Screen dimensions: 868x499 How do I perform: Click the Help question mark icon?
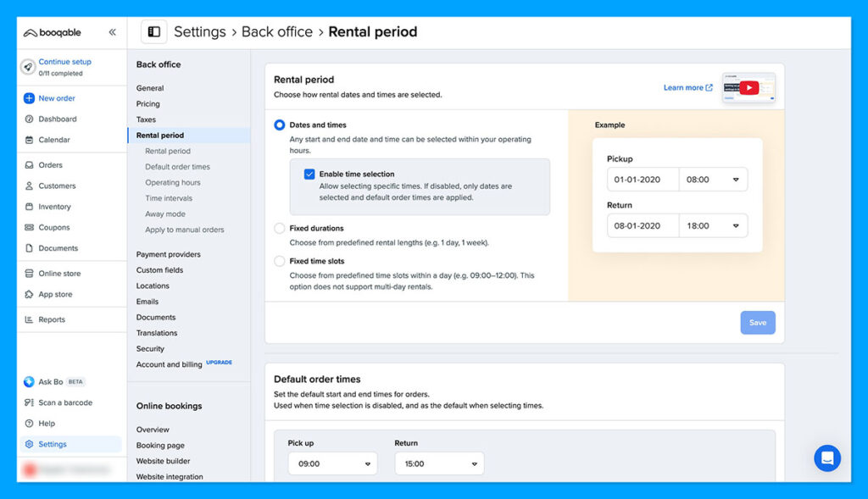click(29, 424)
